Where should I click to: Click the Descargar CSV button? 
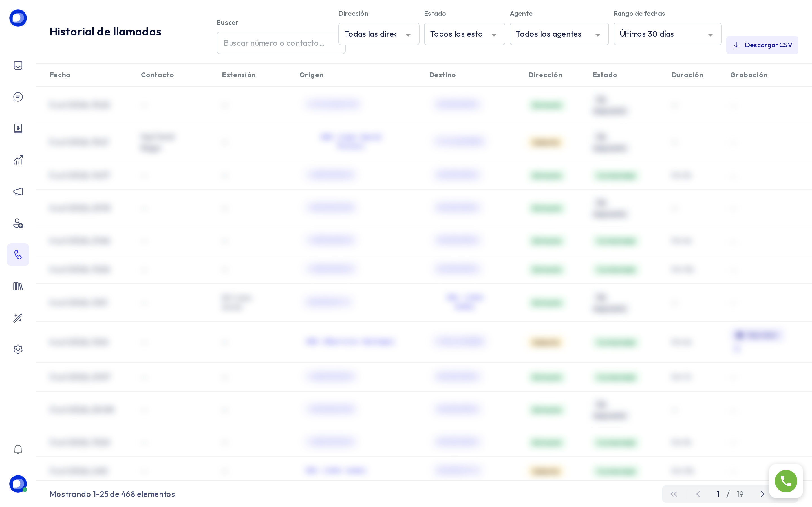coord(762,45)
